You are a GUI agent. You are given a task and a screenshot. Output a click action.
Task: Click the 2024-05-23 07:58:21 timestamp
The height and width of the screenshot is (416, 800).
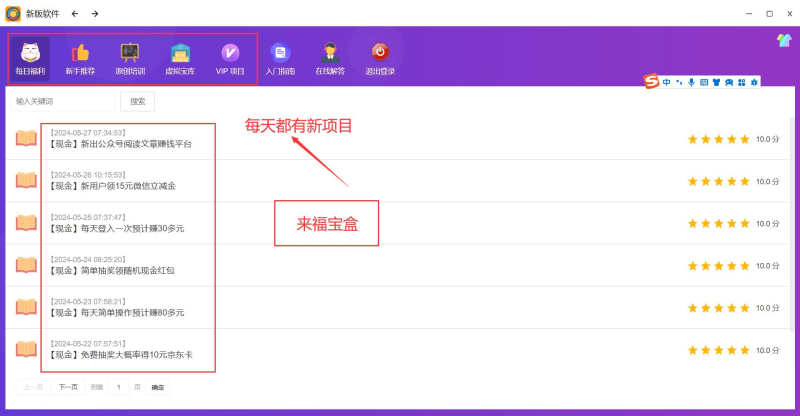point(87,302)
